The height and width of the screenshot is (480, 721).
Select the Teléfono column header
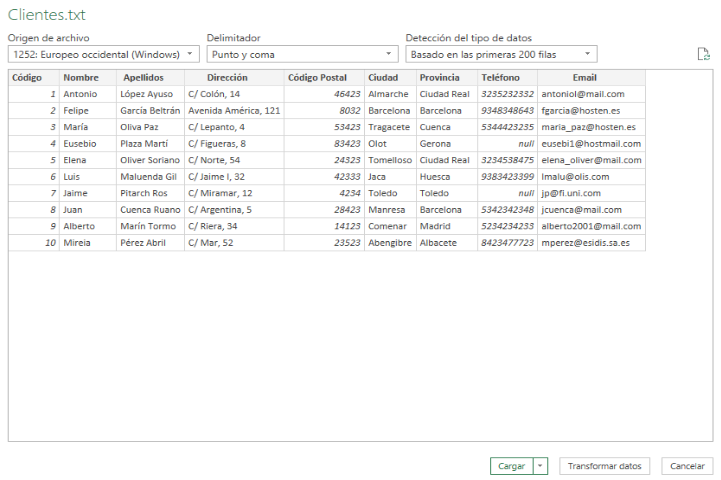click(x=508, y=78)
